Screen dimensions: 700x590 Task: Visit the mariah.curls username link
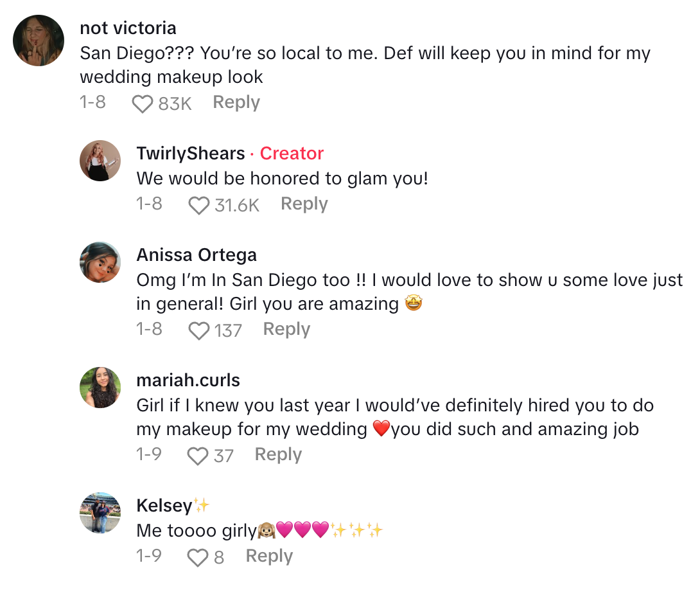188,380
